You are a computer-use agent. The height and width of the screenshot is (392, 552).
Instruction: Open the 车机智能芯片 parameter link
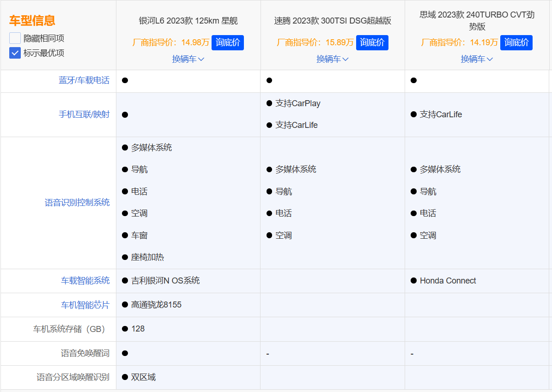click(x=85, y=305)
